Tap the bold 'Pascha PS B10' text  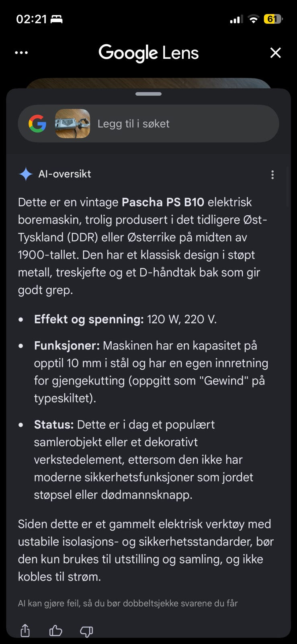point(163,202)
